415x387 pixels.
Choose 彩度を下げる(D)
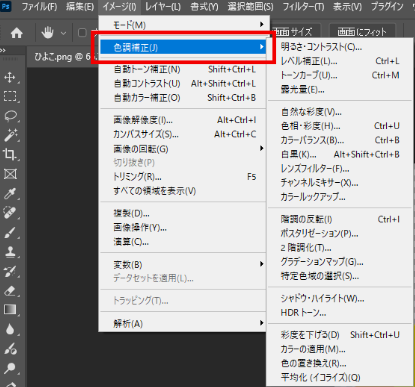click(341, 335)
